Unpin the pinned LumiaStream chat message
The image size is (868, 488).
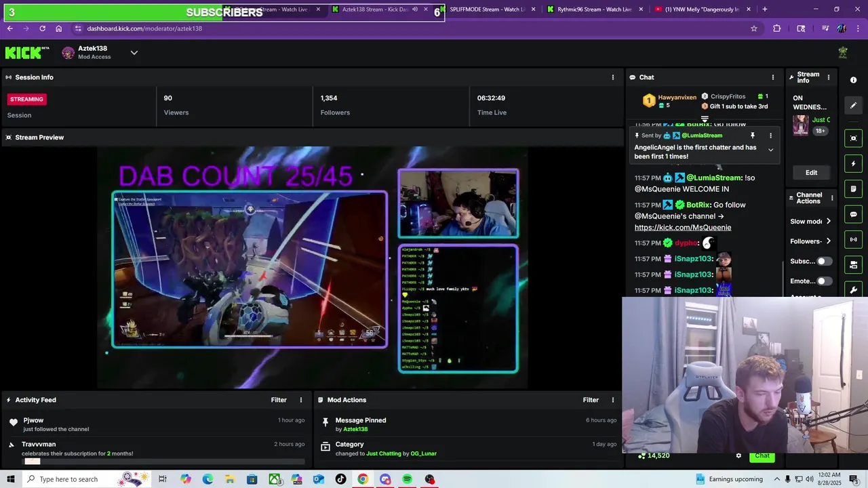click(752, 136)
